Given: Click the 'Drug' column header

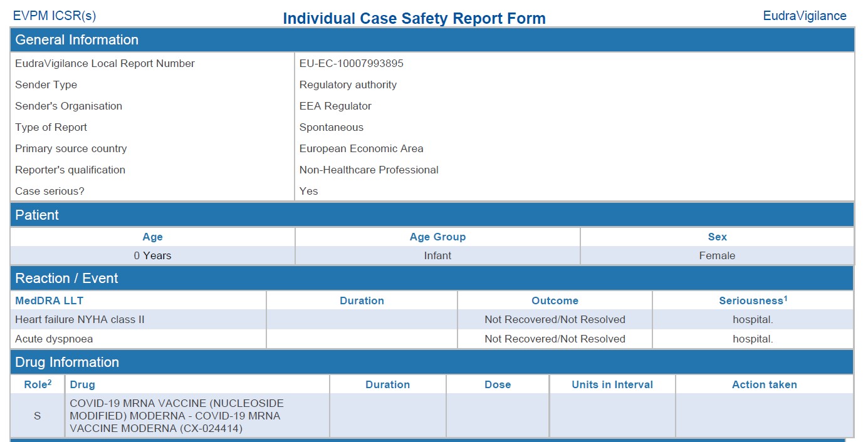Looking at the screenshot, I should (83, 385).
